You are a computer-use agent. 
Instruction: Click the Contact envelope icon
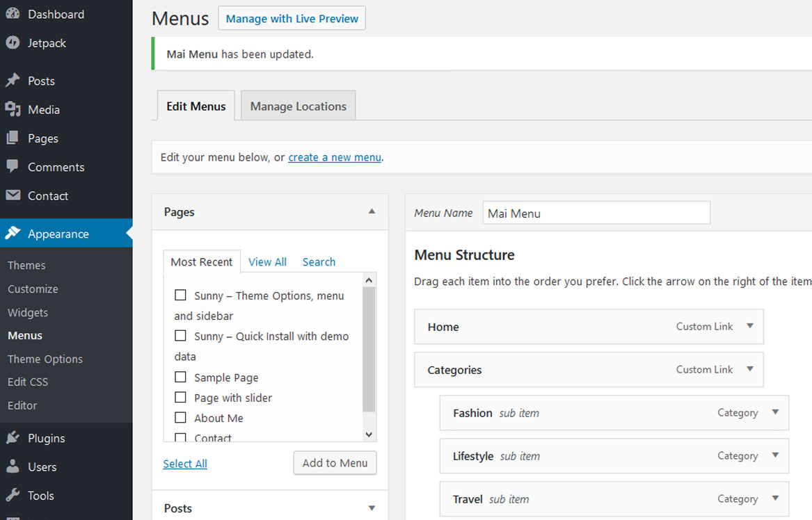point(13,195)
